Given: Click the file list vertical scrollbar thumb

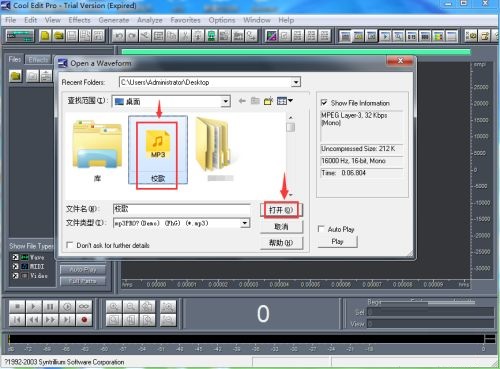Looking at the screenshot, I should pos(291,127).
